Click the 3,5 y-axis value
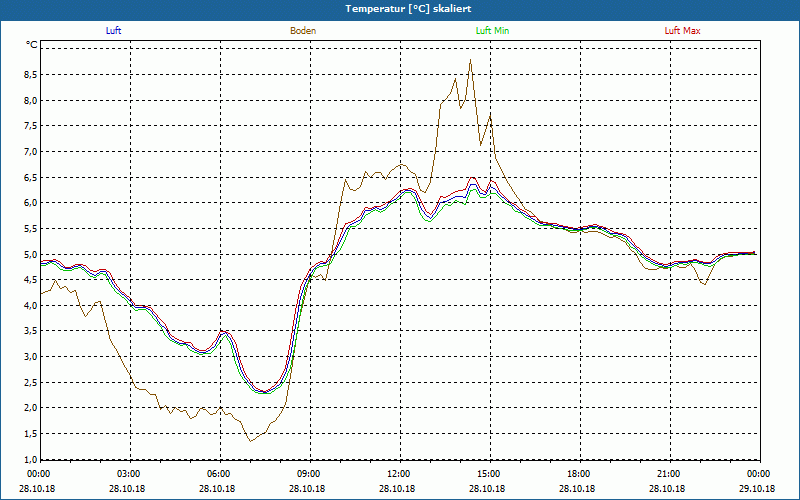Screen dimensions: 800x500 31,331
